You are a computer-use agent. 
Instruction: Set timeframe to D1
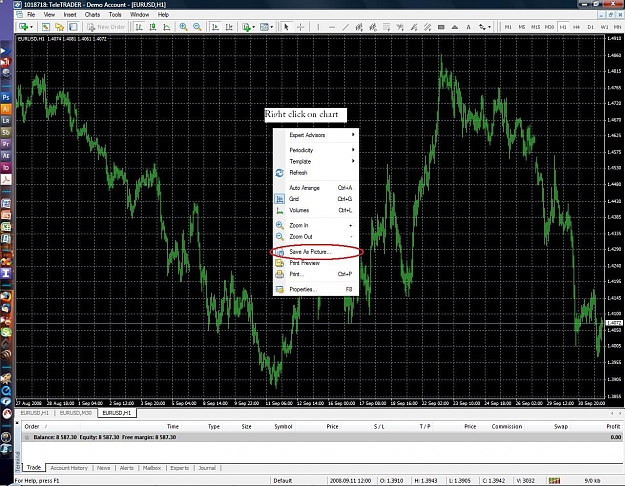(x=590, y=27)
